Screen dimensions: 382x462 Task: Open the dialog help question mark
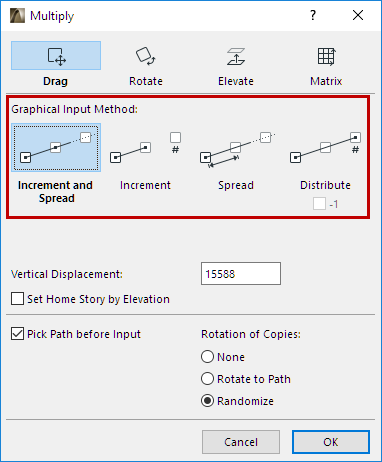click(x=313, y=15)
